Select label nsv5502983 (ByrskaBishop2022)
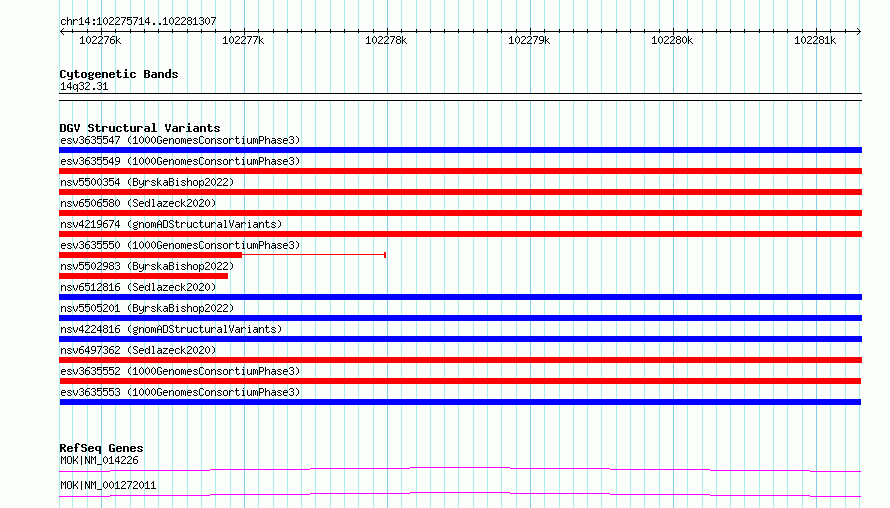The image size is (890, 508). [x=147, y=266]
